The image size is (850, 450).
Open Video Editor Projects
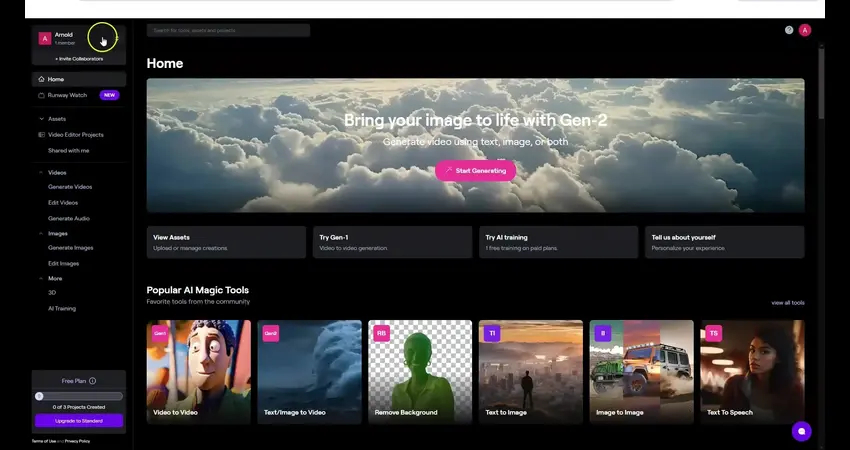76,134
